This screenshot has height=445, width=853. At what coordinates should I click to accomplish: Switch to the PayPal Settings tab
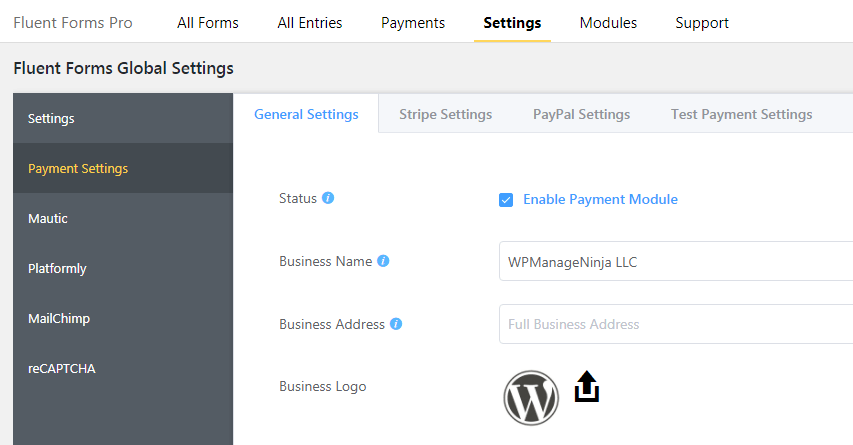tap(582, 114)
